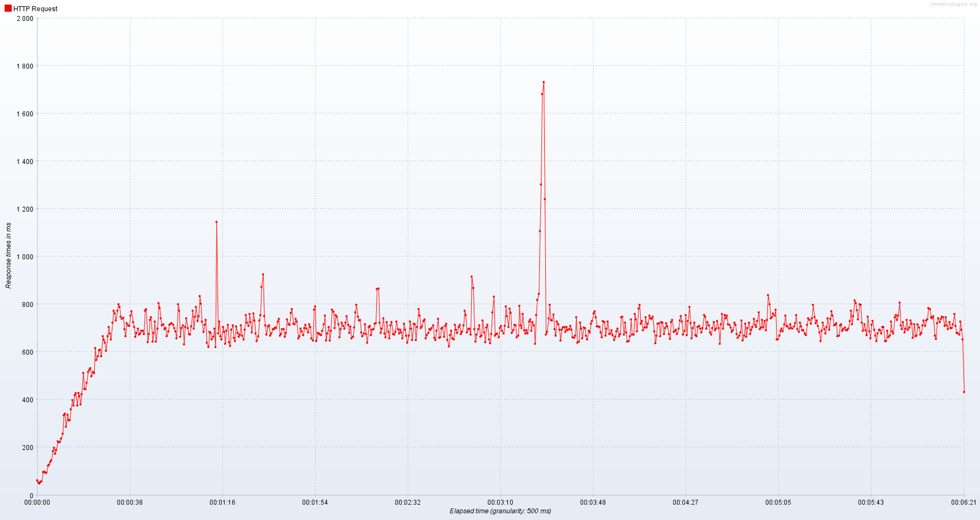Click the Elapsed time axis title
Image resolution: width=980 pixels, height=520 pixels.
click(x=500, y=511)
